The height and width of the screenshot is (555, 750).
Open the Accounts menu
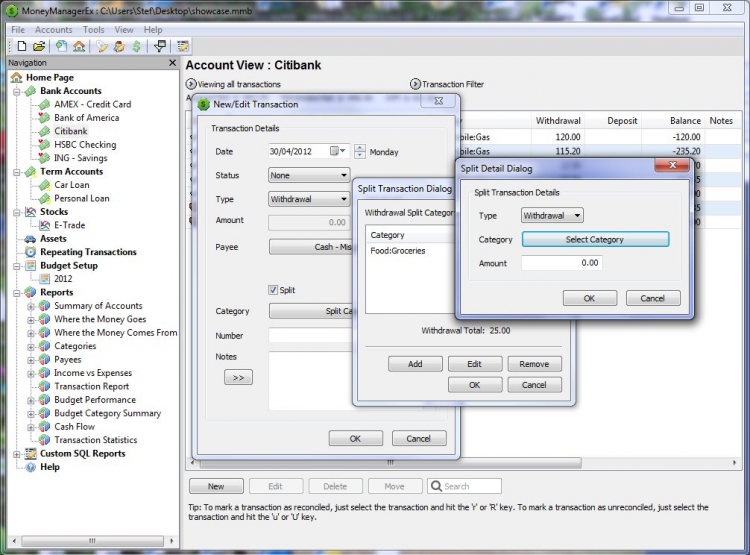click(54, 30)
